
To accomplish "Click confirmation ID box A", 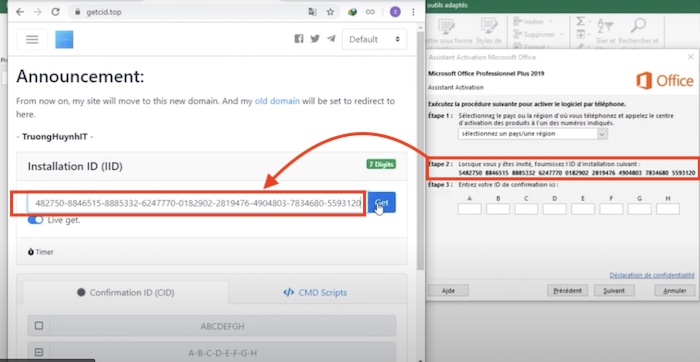I will tap(470, 208).
